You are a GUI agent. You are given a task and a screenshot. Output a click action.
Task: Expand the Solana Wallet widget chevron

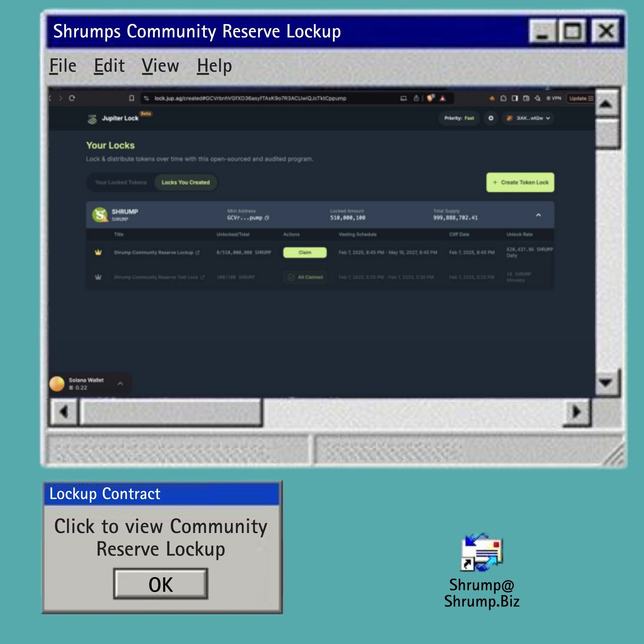click(x=120, y=384)
